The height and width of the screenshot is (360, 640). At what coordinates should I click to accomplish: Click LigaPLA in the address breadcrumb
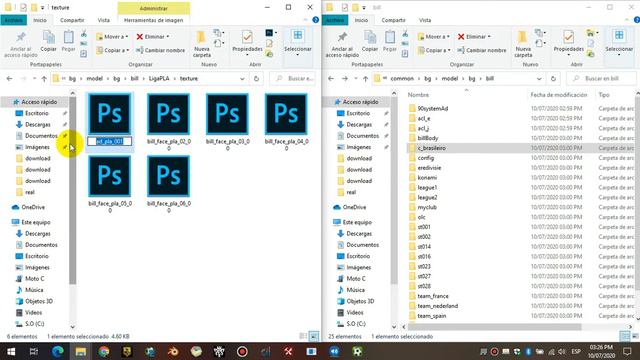coord(159,78)
